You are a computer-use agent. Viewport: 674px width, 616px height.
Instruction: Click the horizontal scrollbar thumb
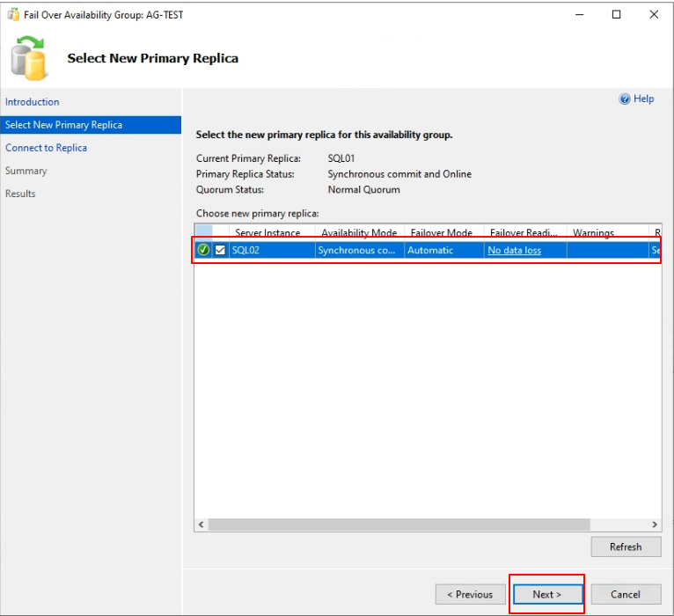pyautogui.click(x=399, y=524)
